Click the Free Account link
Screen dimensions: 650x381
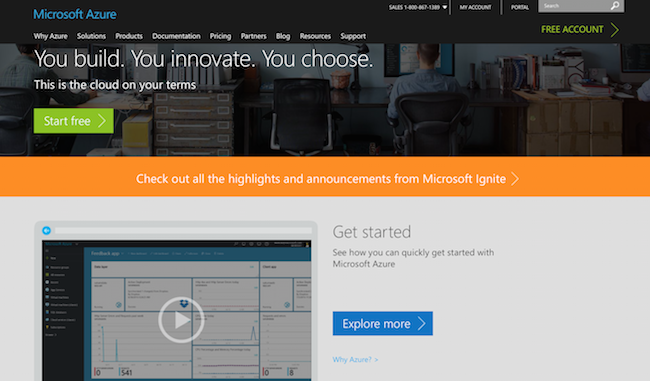580,29
